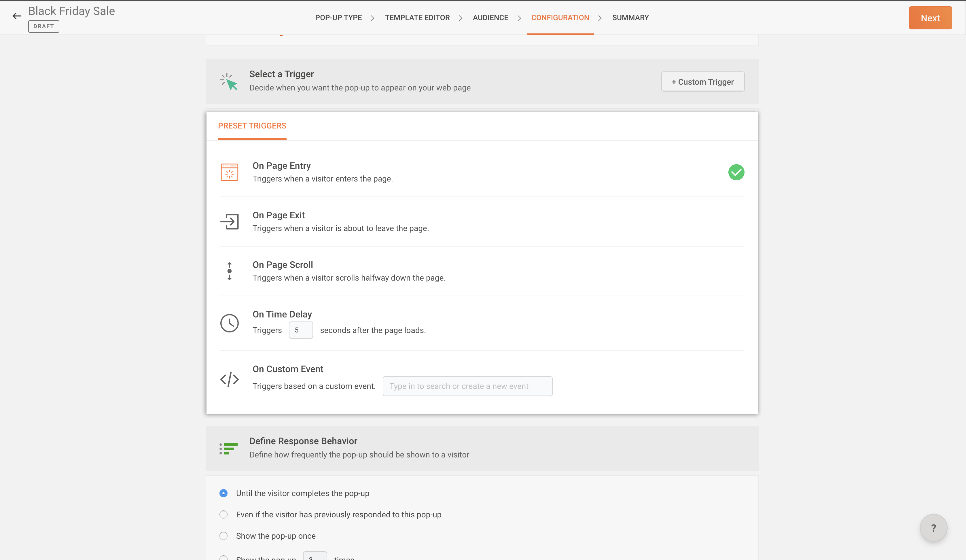Viewport: 966px width, 560px height.
Task: Open the help question mark button
Action: pos(933,528)
